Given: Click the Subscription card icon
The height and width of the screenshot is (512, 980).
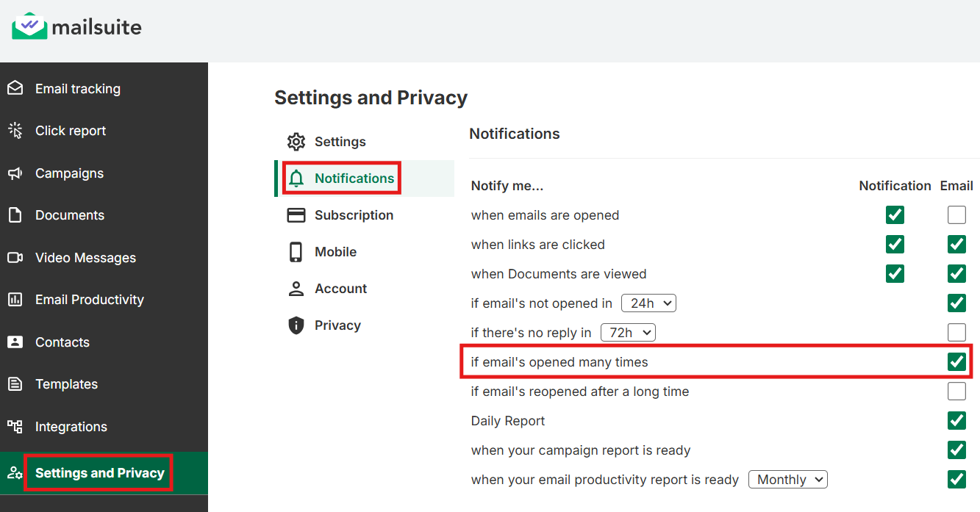Looking at the screenshot, I should 296,215.
